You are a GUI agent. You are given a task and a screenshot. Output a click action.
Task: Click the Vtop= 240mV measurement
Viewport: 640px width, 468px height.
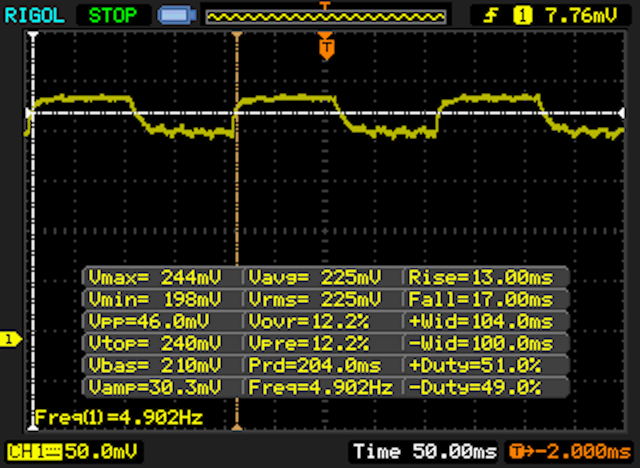(x=155, y=344)
